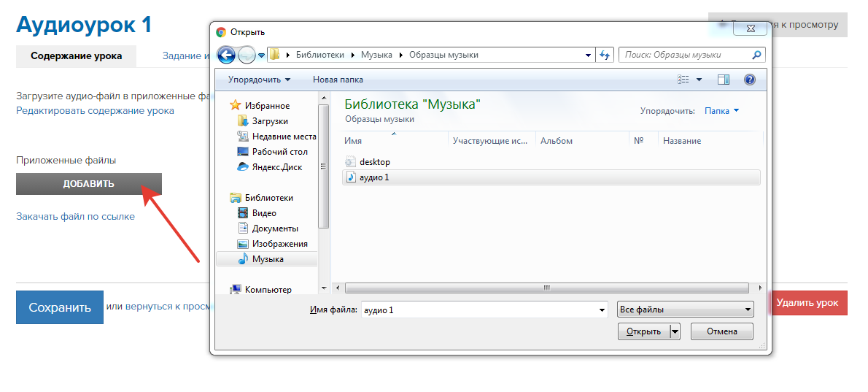Open the address bar history dropdown

pyautogui.click(x=589, y=55)
